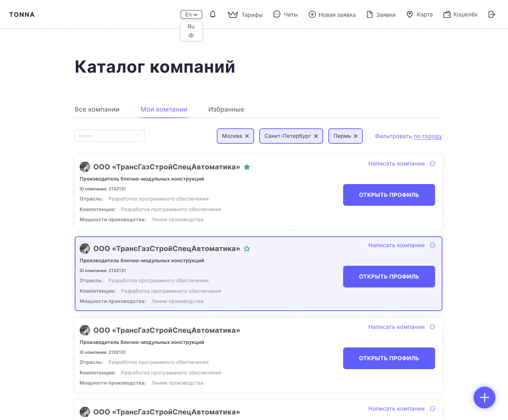508x420 pixels.
Task: Switch to the Все компании tab
Action: [x=97, y=109]
